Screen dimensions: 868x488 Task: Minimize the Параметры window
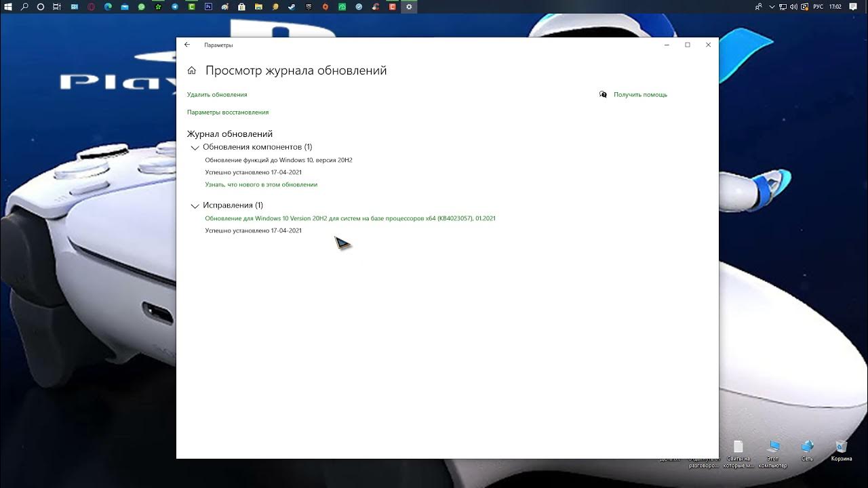667,45
